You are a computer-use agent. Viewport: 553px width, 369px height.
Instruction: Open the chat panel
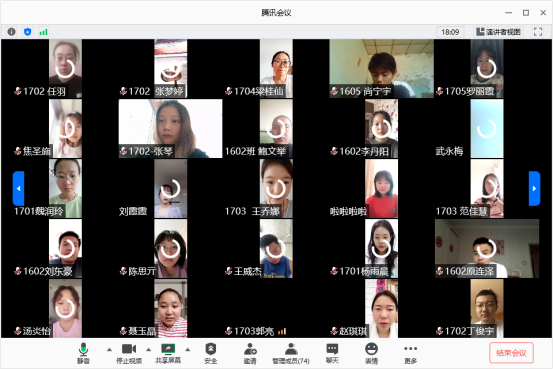coord(332,353)
